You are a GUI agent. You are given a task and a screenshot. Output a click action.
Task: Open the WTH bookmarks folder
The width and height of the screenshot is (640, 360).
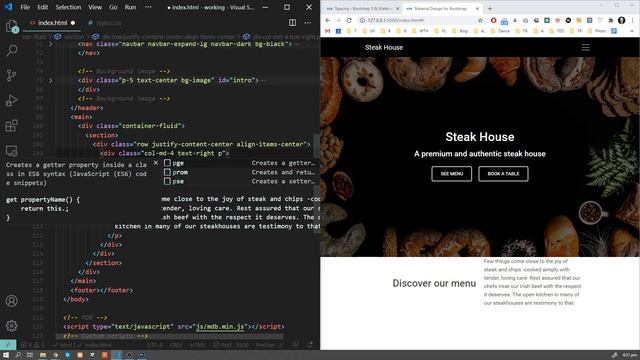pos(420,31)
